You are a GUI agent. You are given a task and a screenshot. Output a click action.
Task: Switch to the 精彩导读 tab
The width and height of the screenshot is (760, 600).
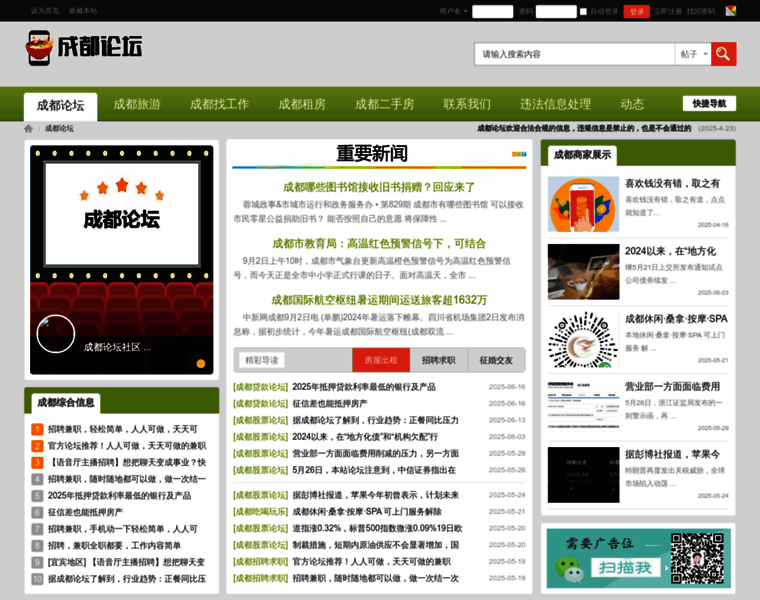click(262, 360)
